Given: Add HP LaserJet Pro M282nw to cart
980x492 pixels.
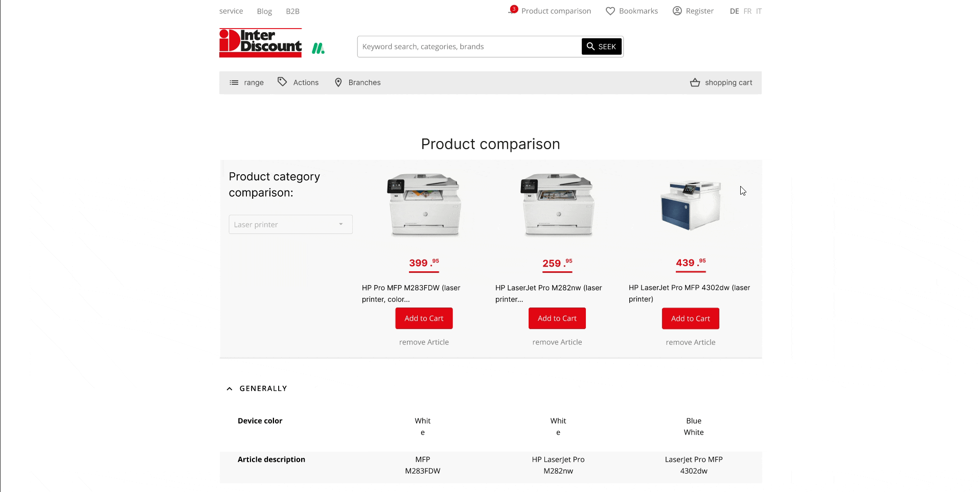Looking at the screenshot, I should 557,318.
